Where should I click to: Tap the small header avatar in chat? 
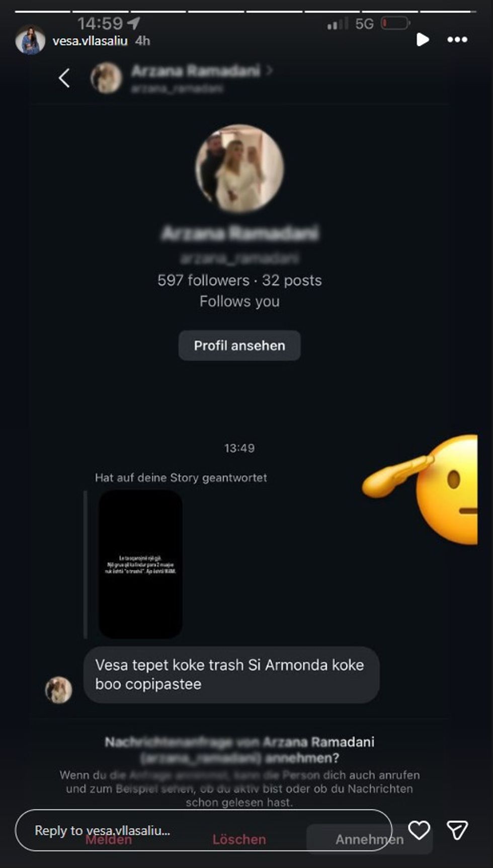pyautogui.click(x=106, y=78)
